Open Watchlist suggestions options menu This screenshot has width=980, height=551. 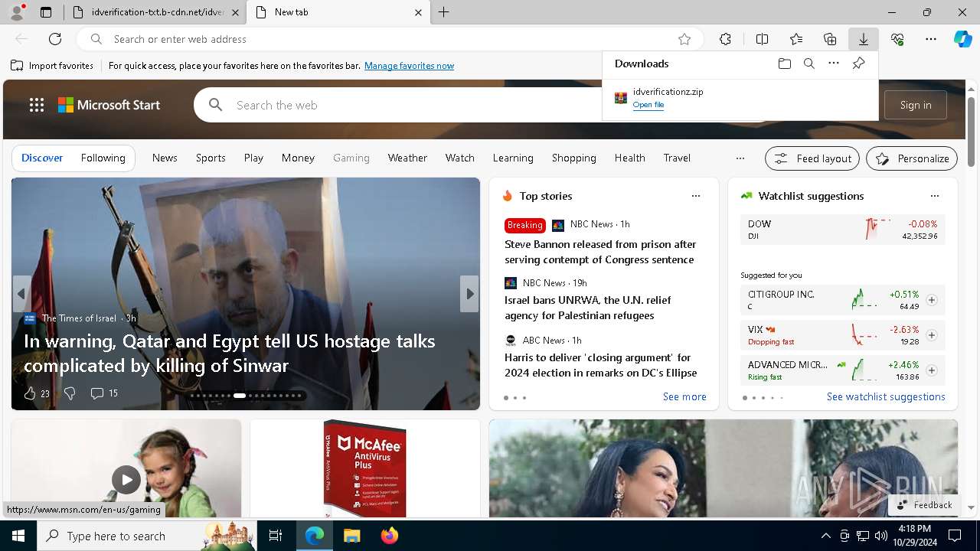934,196
